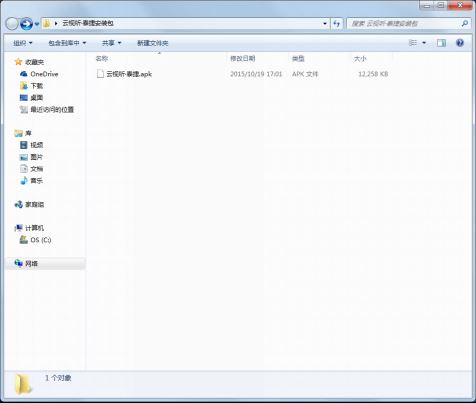The width and height of the screenshot is (476, 403).
Task: Select the file name ending in .apk
Action: (x=129, y=74)
